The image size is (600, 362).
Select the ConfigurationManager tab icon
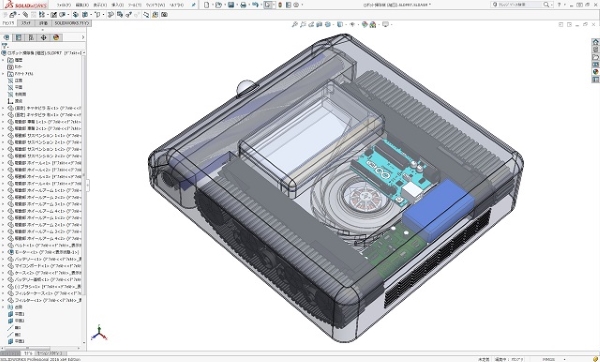pyautogui.click(x=31, y=37)
